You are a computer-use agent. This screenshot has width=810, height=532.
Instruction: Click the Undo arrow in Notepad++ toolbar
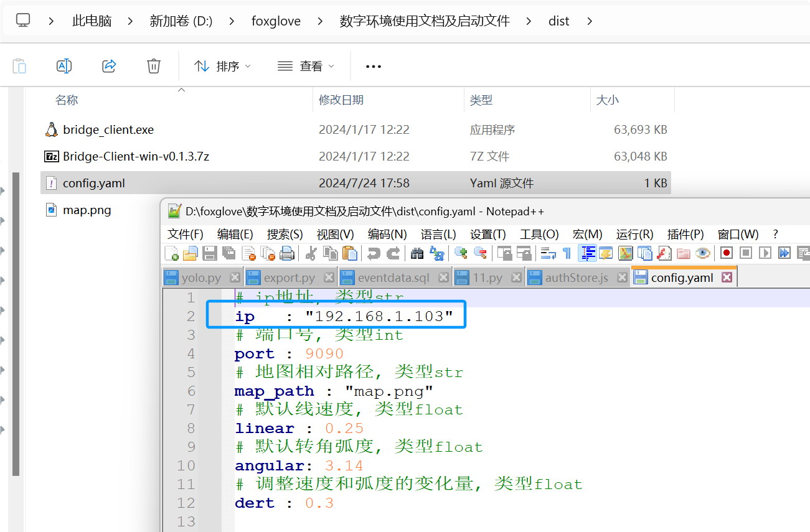(x=374, y=253)
